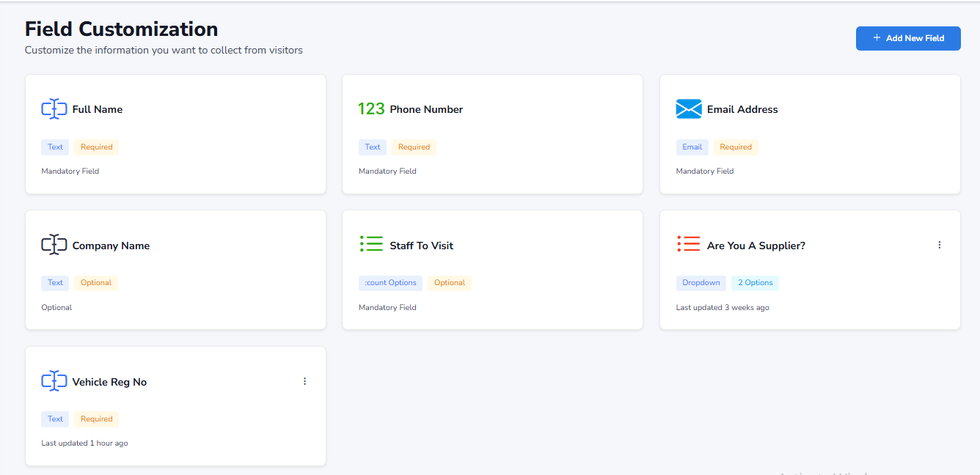Click the Required tag on Email Address card
Screen dimensions: 980x475
(x=736, y=147)
